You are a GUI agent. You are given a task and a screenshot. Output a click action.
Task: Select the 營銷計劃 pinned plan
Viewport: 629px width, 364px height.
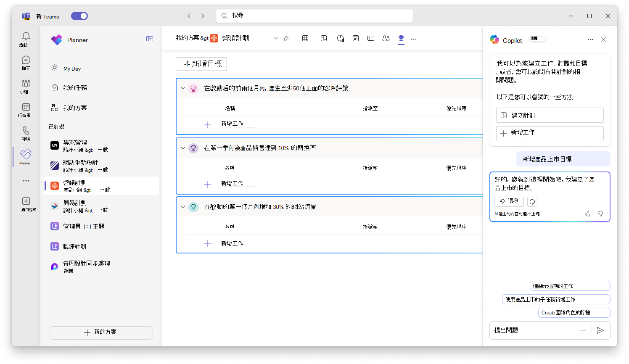101,186
